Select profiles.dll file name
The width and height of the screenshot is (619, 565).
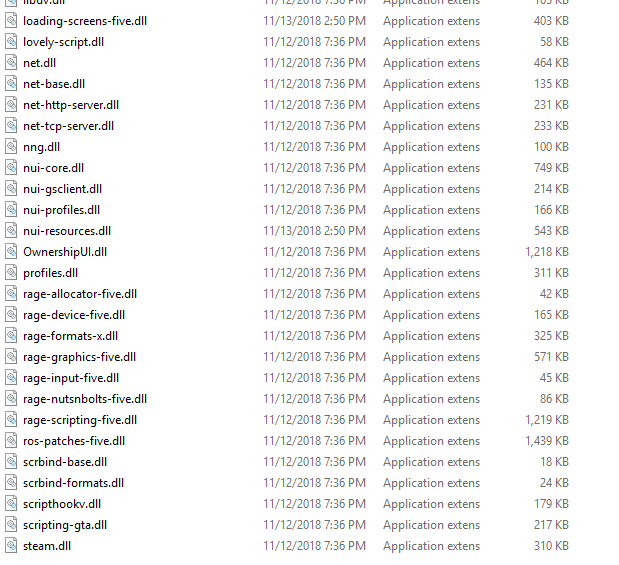tap(51, 273)
